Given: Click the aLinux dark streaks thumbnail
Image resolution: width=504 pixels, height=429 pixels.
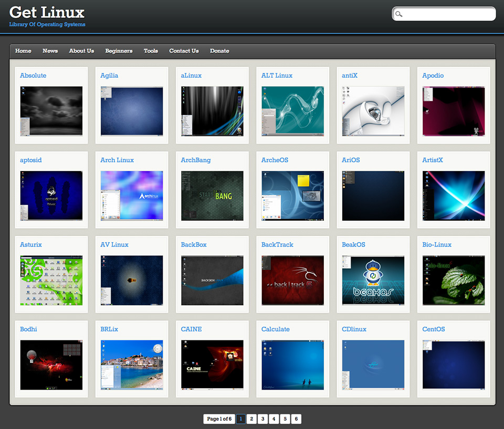Looking at the screenshot, I should coord(212,111).
